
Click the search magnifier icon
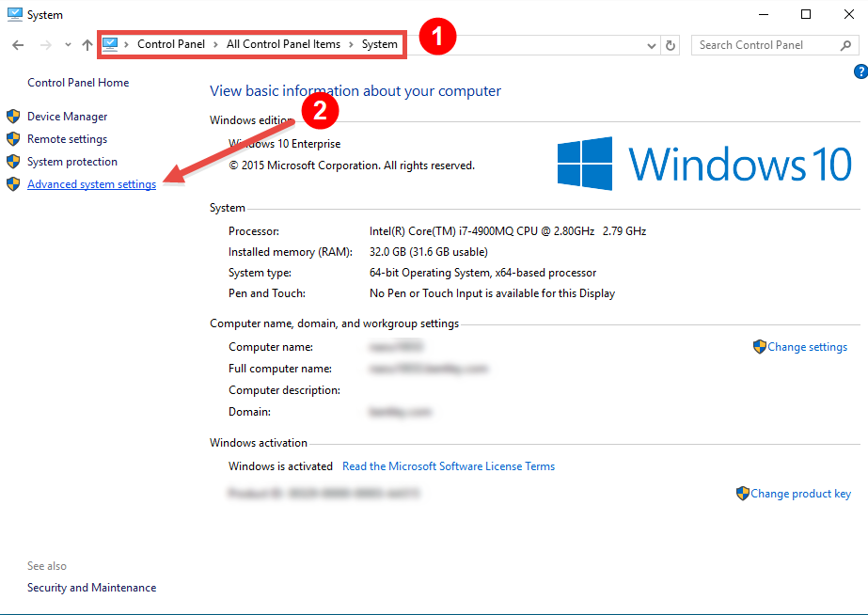tap(845, 45)
